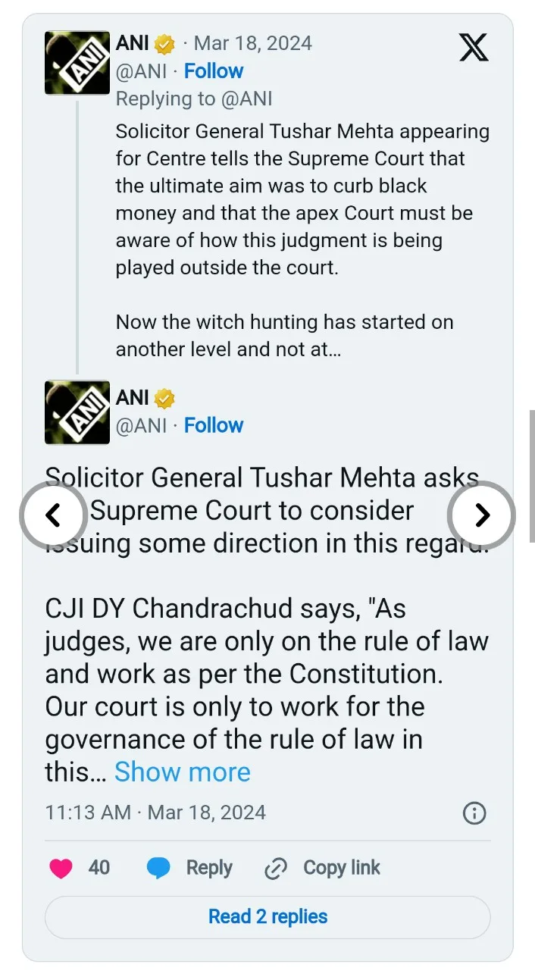Open the tweet info circle icon
535x980 pixels.
tap(474, 813)
